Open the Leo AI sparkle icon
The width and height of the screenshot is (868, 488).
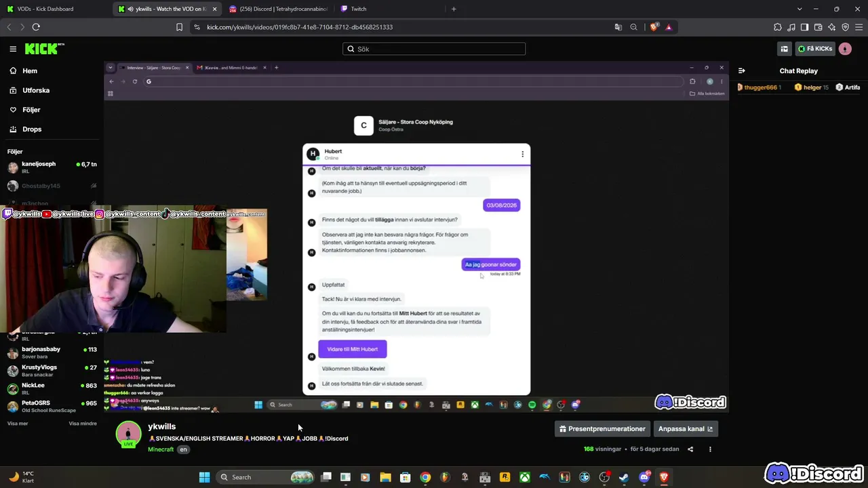[x=832, y=27]
